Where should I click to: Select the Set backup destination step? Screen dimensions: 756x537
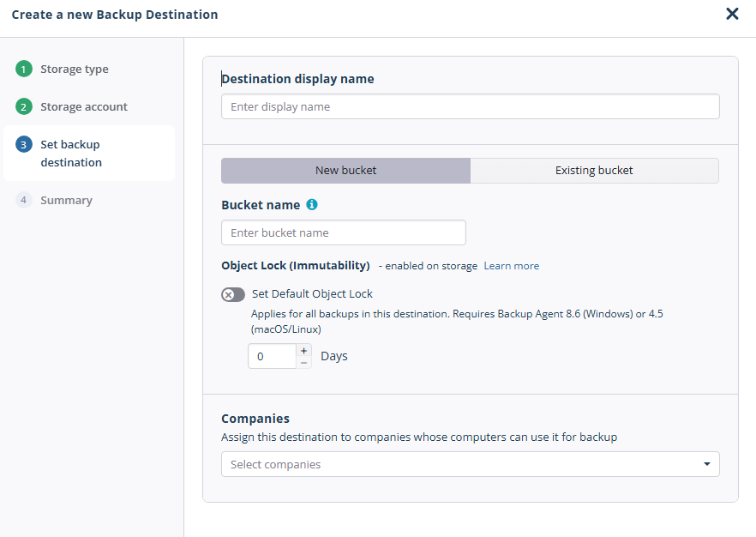89,154
